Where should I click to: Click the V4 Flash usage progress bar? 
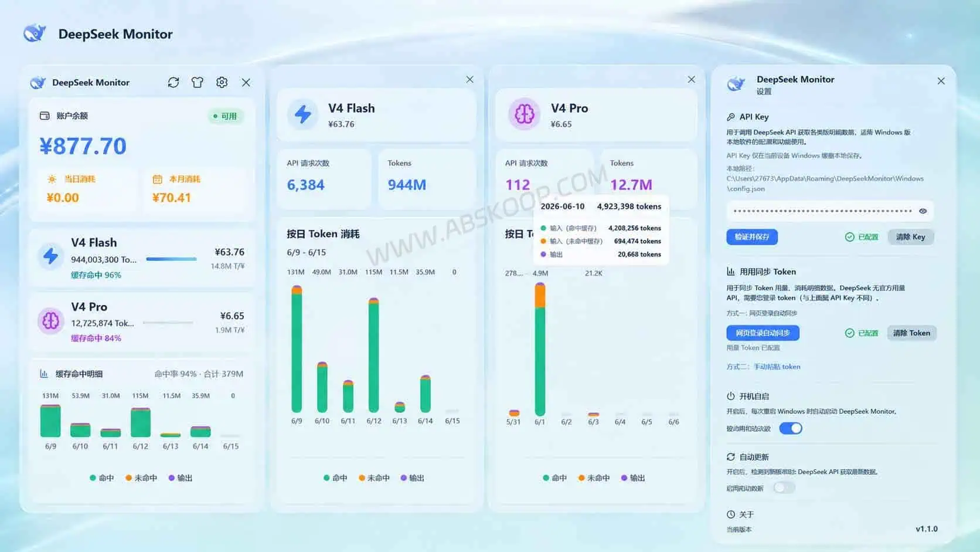click(x=171, y=259)
